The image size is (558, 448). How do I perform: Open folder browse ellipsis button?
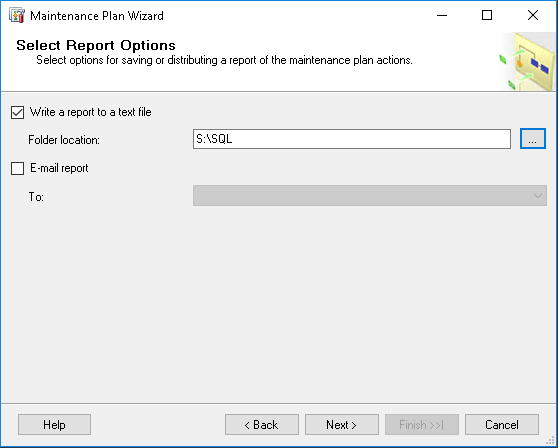coord(533,139)
